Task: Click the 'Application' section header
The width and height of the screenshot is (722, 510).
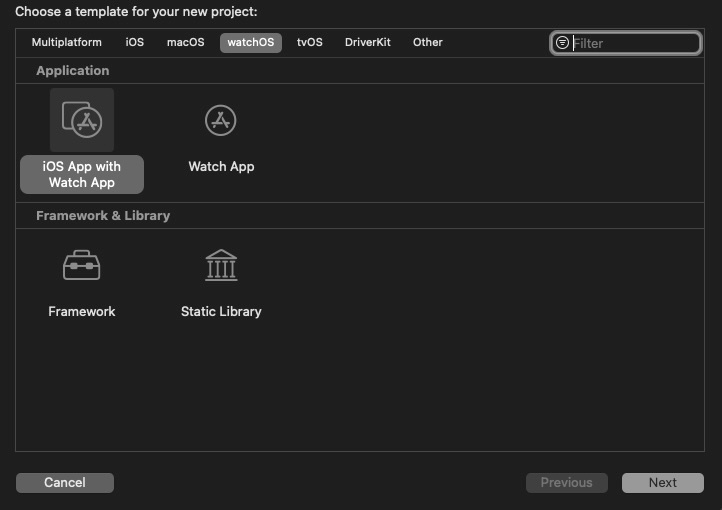Action: [73, 70]
